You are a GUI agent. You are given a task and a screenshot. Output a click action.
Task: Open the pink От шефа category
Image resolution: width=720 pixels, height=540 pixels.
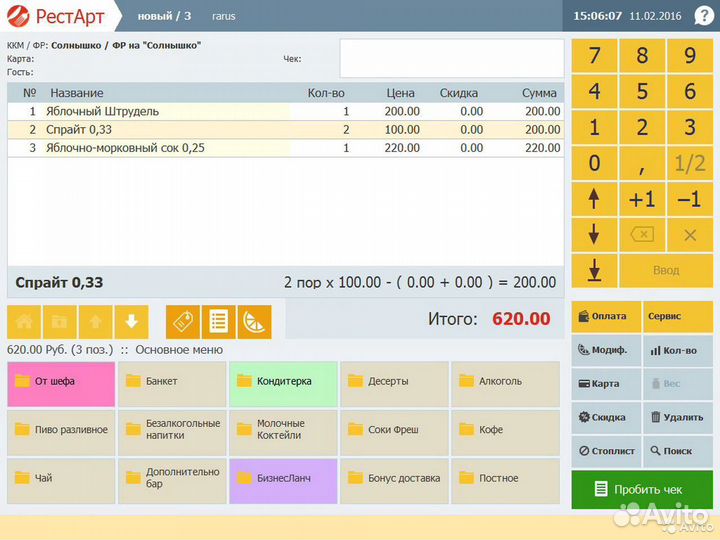tap(60, 381)
